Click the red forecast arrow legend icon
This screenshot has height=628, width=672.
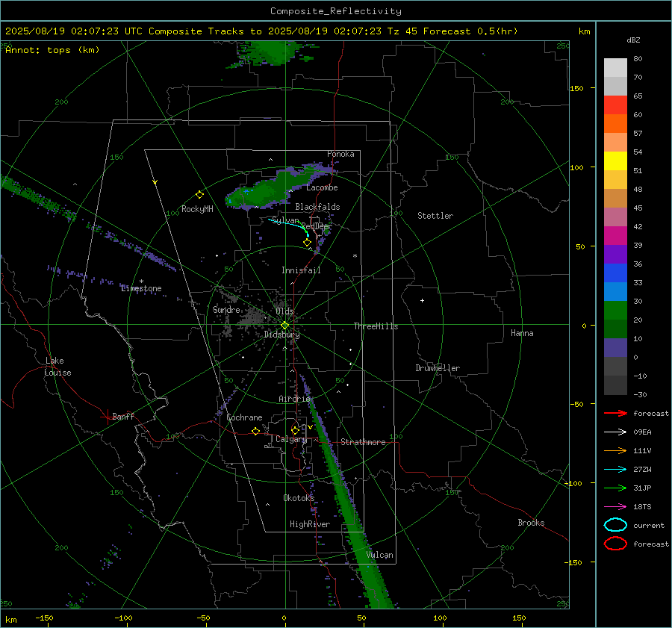pyautogui.click(x=615, y=413)
